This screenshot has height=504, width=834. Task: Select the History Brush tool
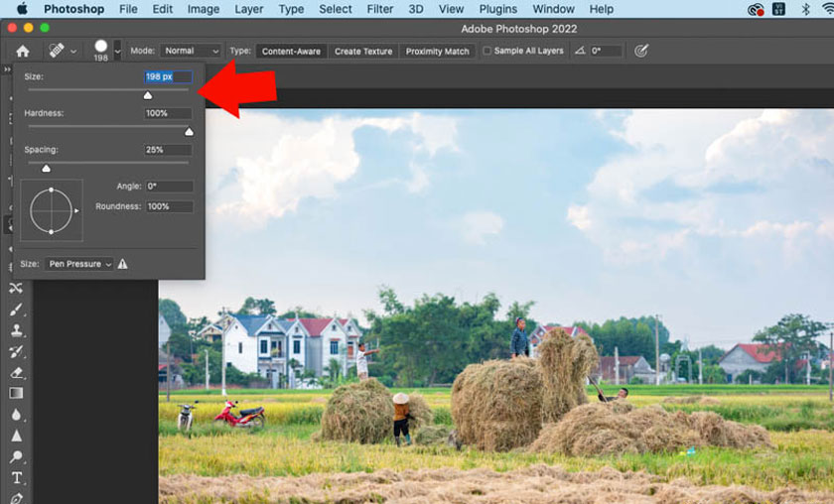point(16,351)
